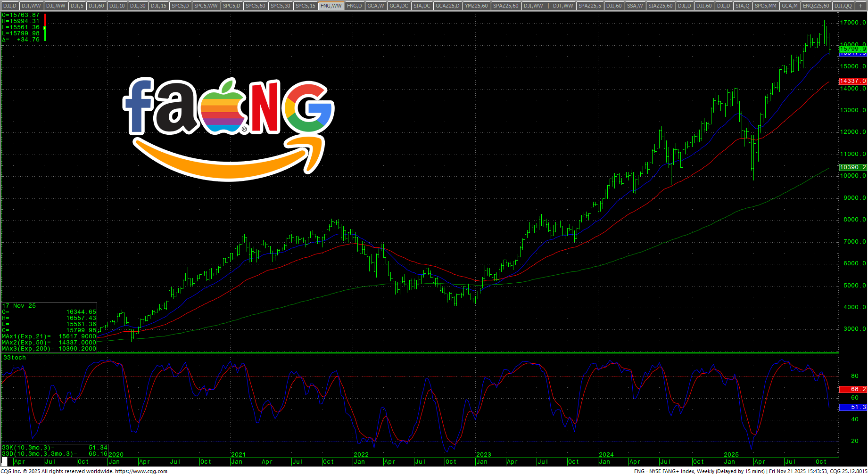Select the blue 51.3 stochastic value marker
868x475 pixels.
[852, 407]
